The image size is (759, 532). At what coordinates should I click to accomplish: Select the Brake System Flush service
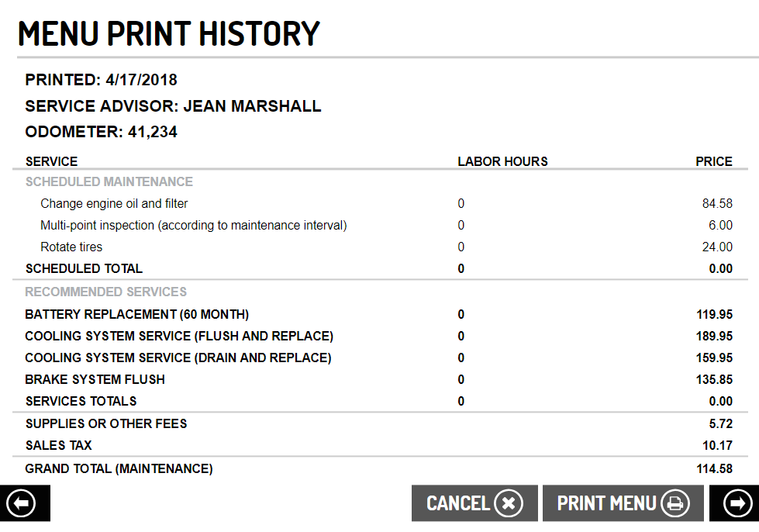(x=95, y=380)
